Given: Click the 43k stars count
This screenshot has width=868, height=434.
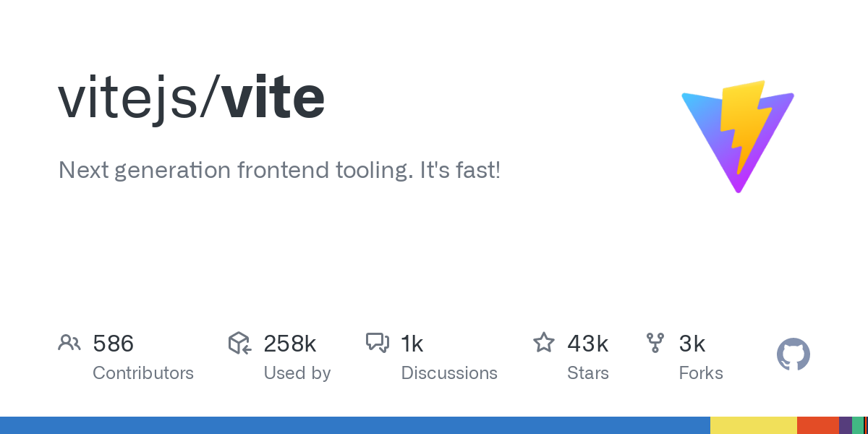Looking at the screenshot, I should tap(587, 344).
